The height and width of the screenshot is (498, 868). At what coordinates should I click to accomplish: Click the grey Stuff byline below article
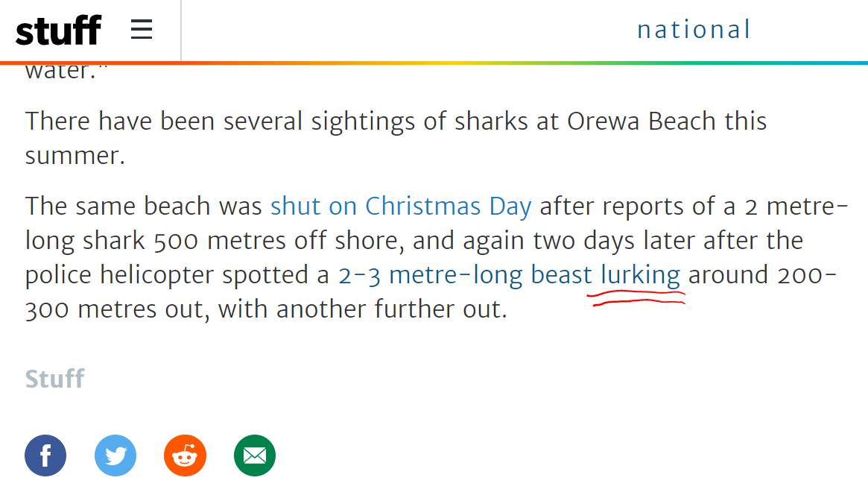[x=54, y=379]
